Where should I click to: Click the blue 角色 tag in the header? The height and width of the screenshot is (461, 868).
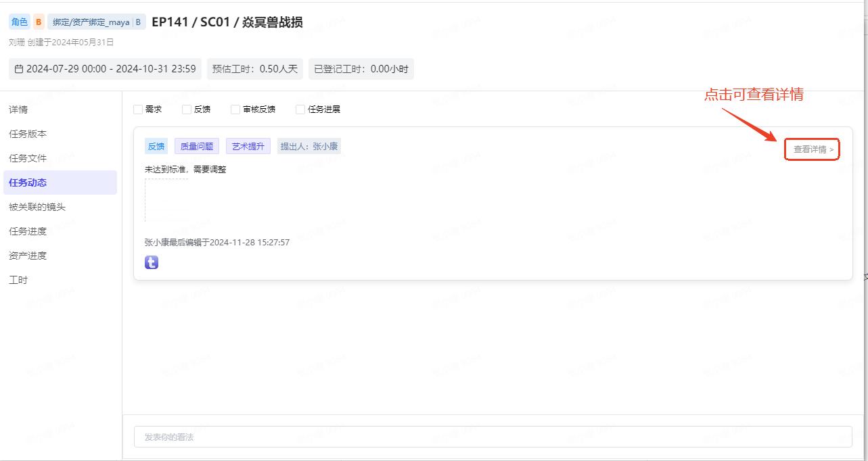20,22
